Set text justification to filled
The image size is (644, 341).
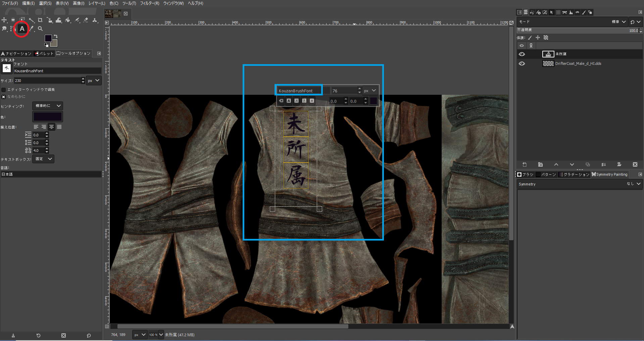[x=59, y=127]
